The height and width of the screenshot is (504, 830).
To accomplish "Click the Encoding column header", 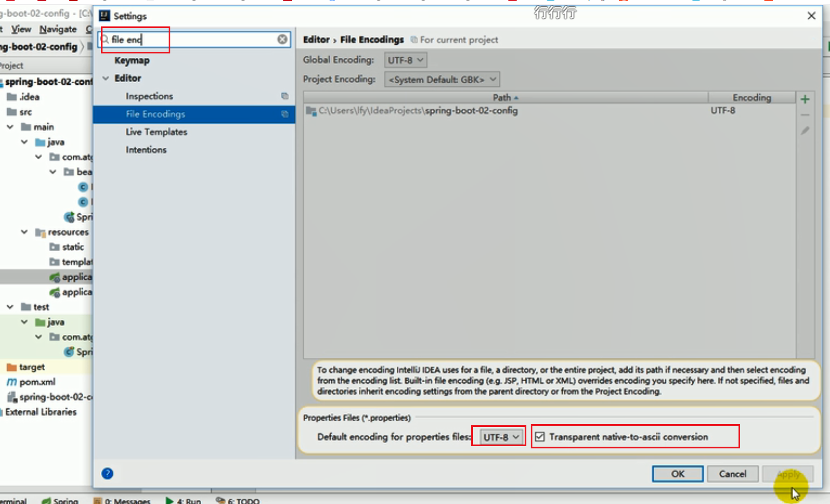I will [x=752, y=97].
